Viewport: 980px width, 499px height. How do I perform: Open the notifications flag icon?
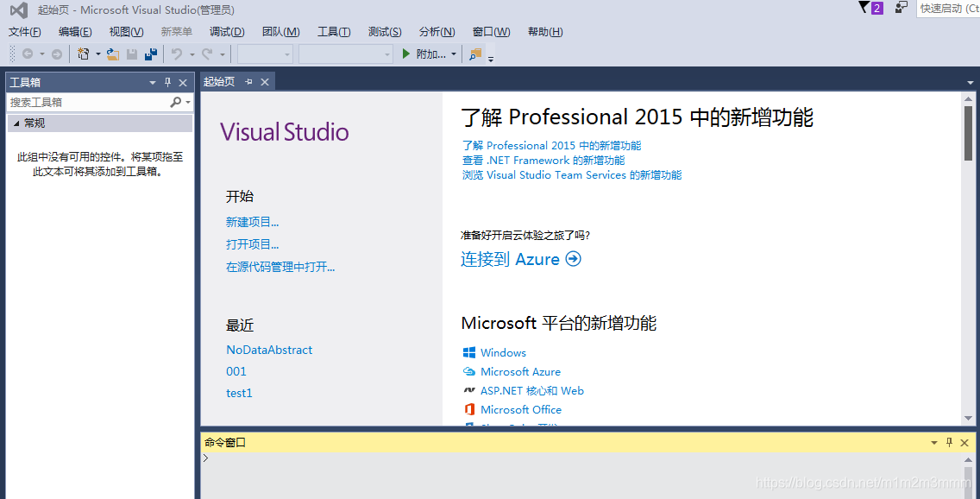click(864, 8)
